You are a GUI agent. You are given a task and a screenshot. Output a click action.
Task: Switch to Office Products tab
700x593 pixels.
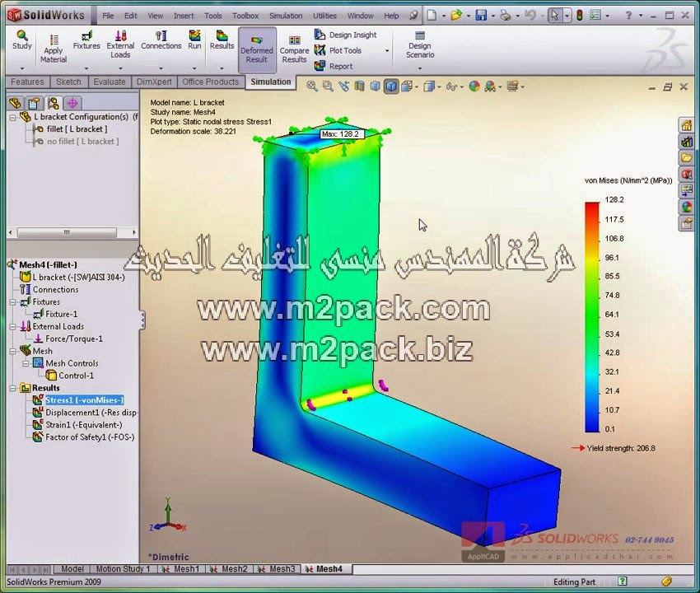(x=210, y=82)
